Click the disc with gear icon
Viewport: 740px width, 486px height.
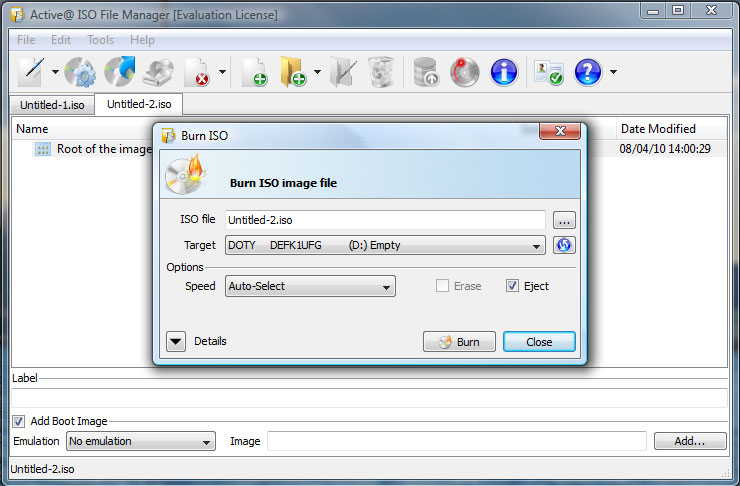click(x=80, y=72)
